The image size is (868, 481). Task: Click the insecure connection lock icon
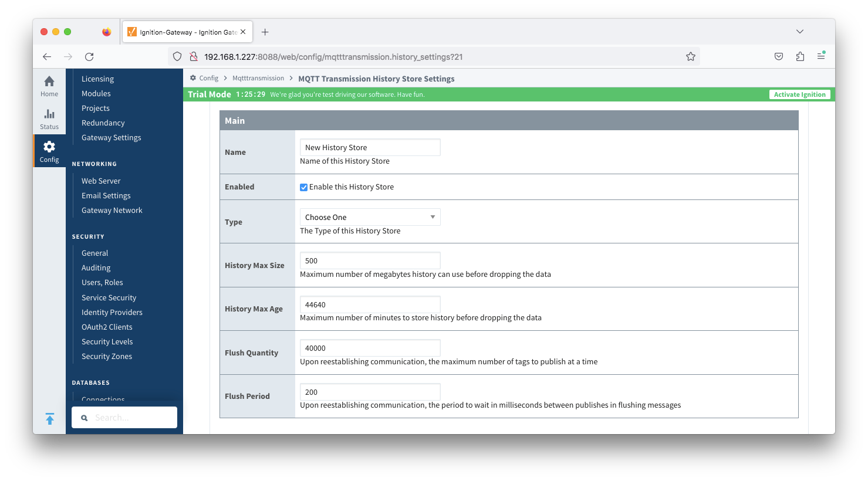193,57
